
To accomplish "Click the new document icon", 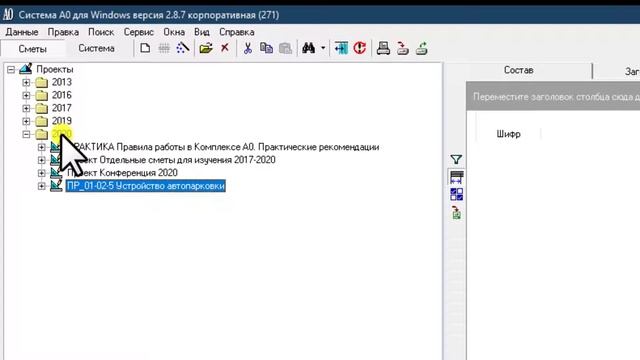I will point(145,48).
